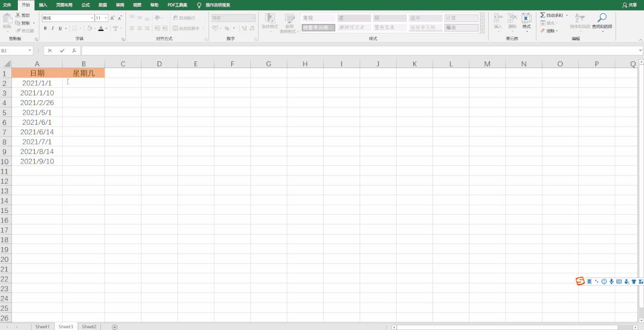This screenshot has width=644, height=330.
Task: Click the accounting currency format icon
Action: pos(215,28)
